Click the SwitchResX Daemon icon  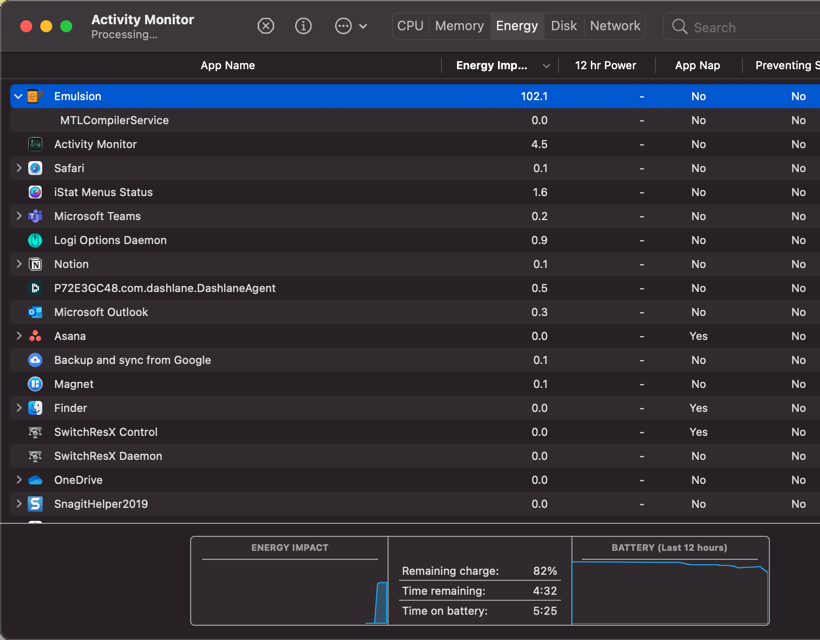[35, 456]
